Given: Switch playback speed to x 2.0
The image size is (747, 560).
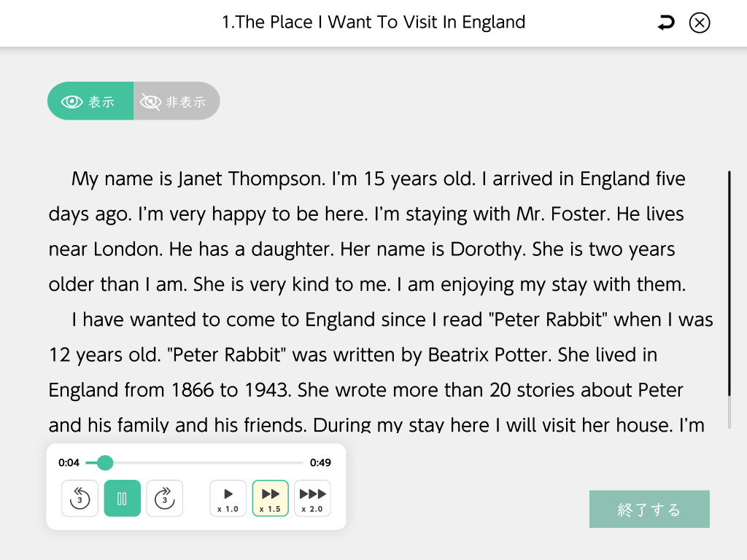Looking at the screenshot, I should tap(312, 499).
